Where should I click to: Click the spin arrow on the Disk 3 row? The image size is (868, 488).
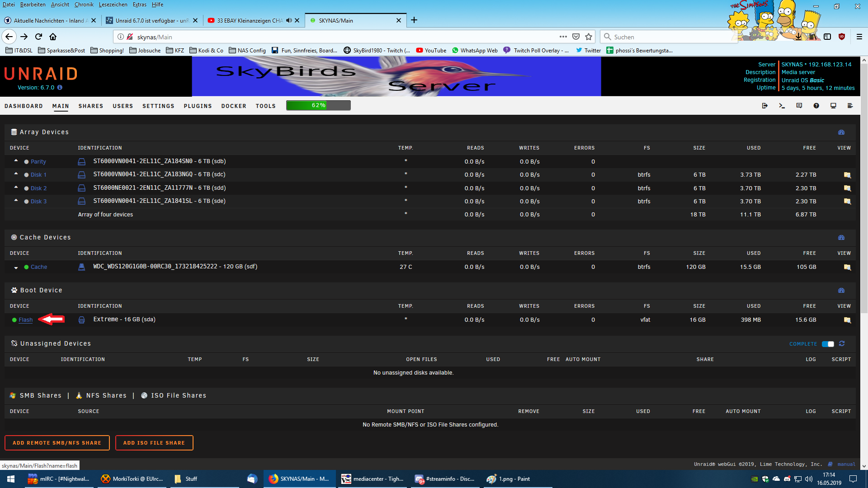(x=16, y=201)
